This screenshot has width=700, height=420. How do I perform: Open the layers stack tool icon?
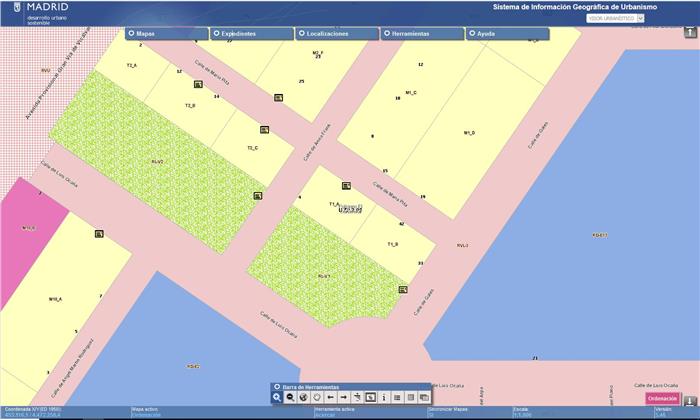coord(424,398)
